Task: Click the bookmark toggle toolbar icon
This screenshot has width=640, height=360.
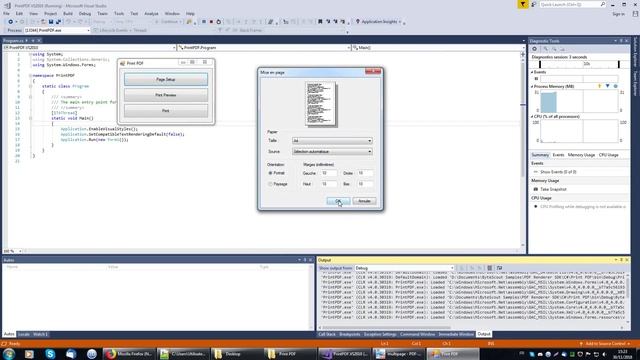Action: 320,22
